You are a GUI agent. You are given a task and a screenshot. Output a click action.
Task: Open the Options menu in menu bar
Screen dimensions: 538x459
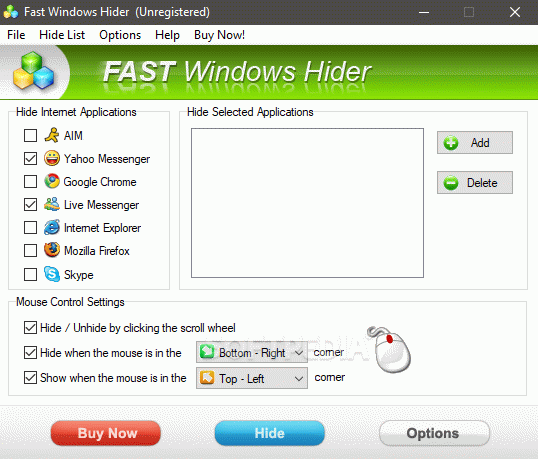[x=120, y=35]
